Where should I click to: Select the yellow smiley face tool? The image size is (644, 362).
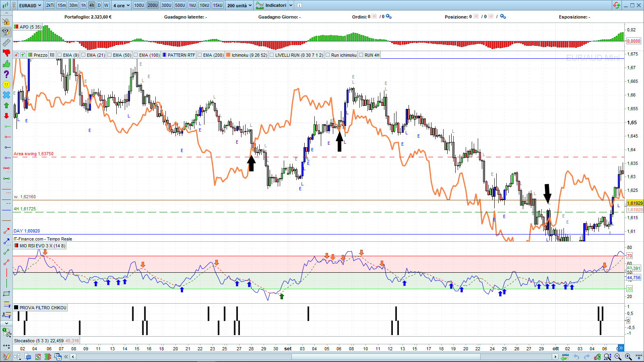pos(6,84)
